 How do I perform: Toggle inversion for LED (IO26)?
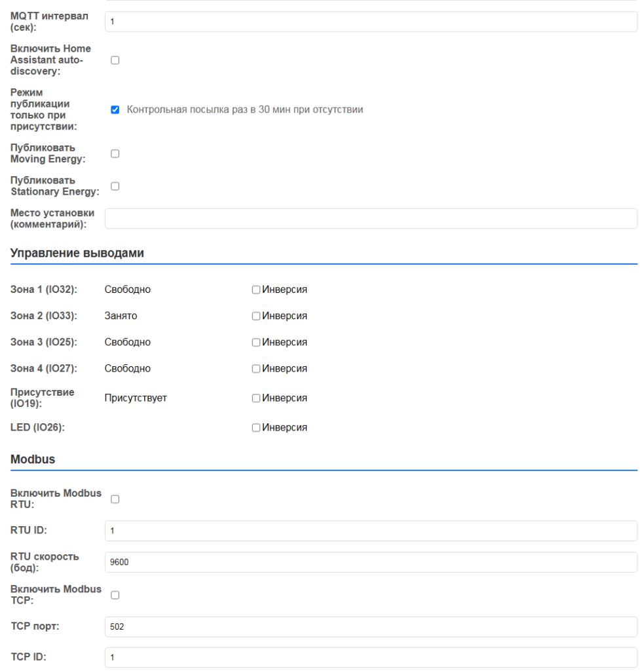click(256, 428)
